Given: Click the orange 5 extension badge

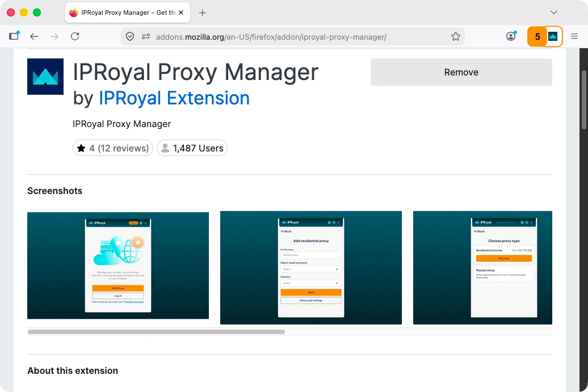Looking at the screenshot, I should tap(537, 36).
